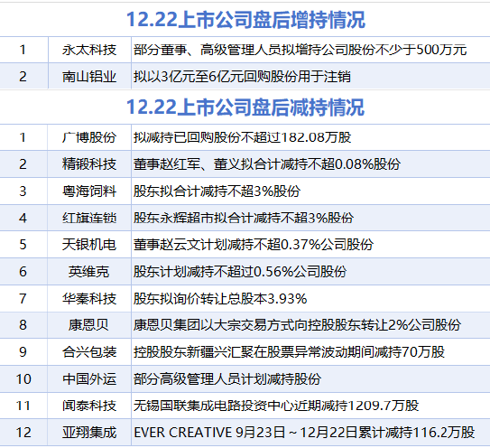Click the text 股东拟询价转让总股本3.93%
Screen dimensions: 490x448
[220, 298]
